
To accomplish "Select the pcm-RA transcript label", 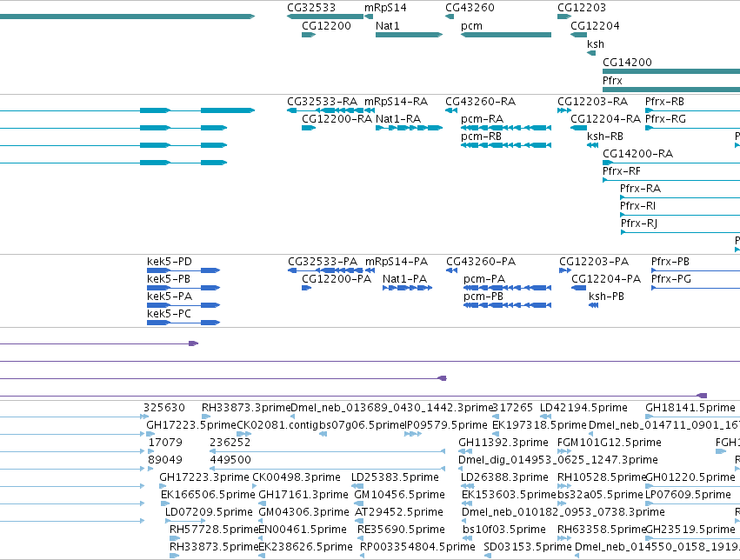I will tap(482, 119).
